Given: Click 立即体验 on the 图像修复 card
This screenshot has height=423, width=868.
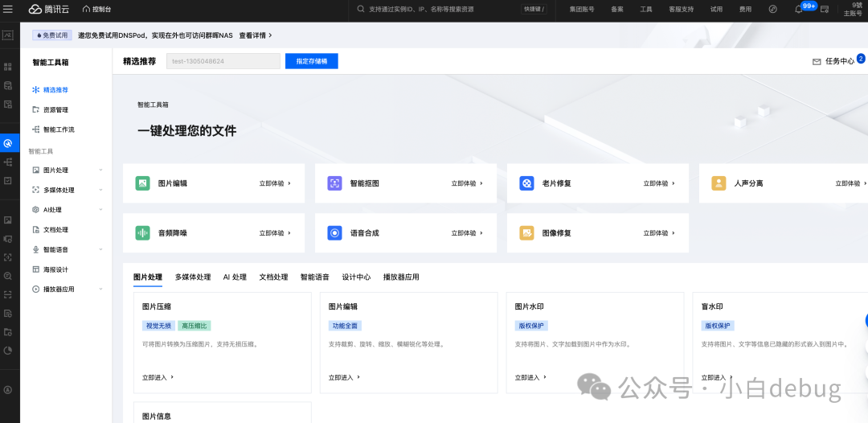Looking at the screenshot, I should pos(659,233).
